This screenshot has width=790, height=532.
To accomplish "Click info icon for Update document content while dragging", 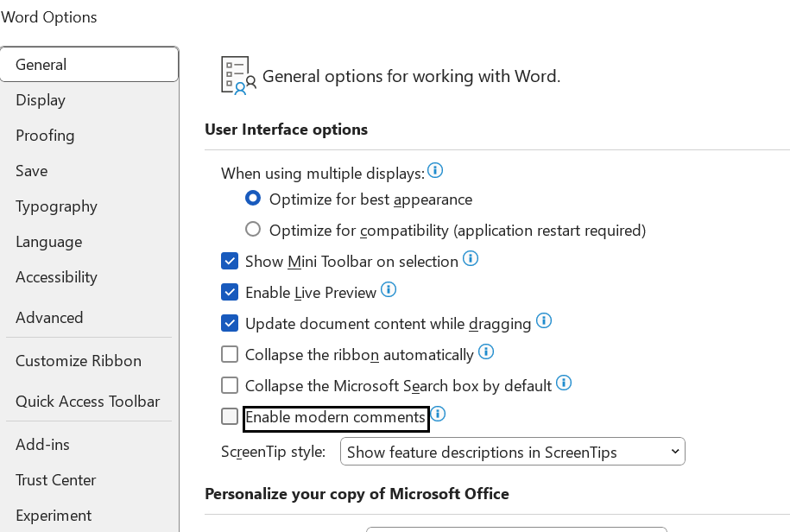I will coord(544,321).
